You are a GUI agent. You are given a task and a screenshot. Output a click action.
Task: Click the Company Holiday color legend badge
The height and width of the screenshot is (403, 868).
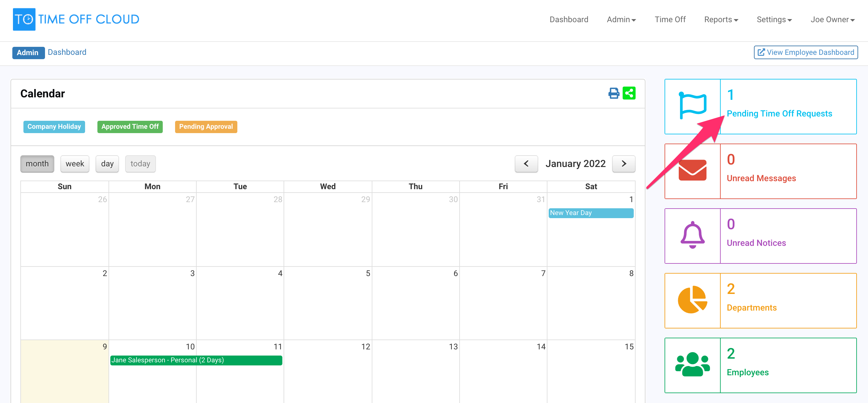pyautogui.click(x=54, y=127)
